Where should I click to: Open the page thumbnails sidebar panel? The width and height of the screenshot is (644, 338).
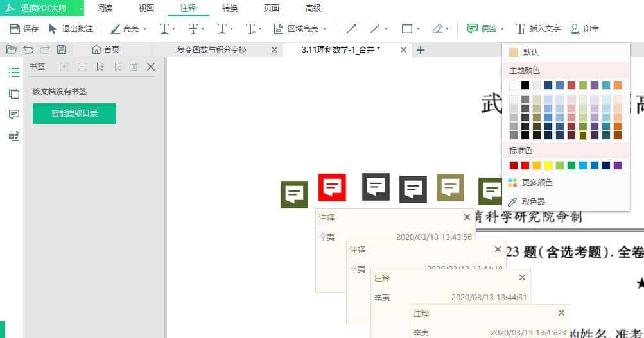[14, 94]
